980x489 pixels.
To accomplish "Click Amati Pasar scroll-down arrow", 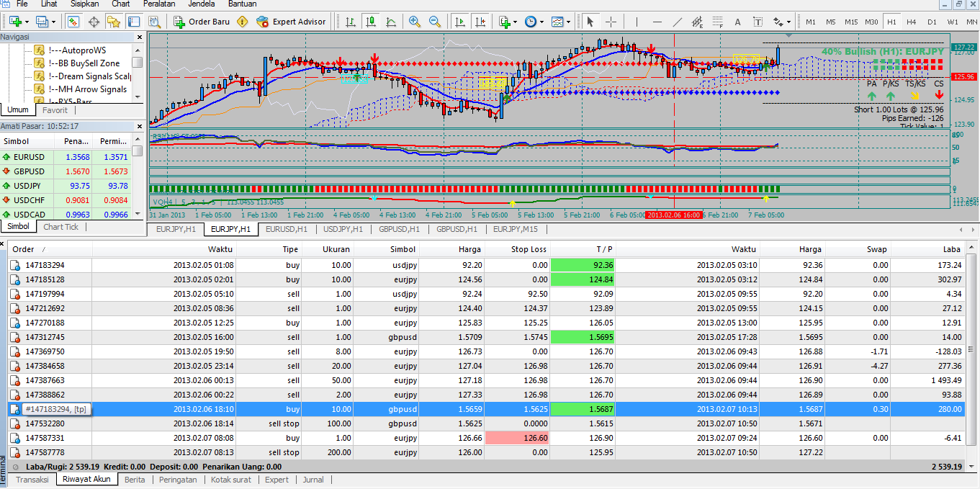I will (137, 215).
